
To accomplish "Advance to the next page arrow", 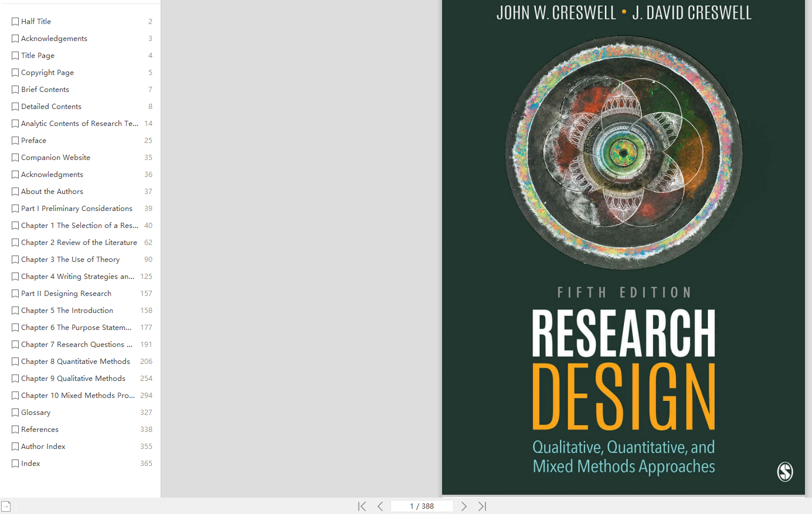I will coord(464,506).
